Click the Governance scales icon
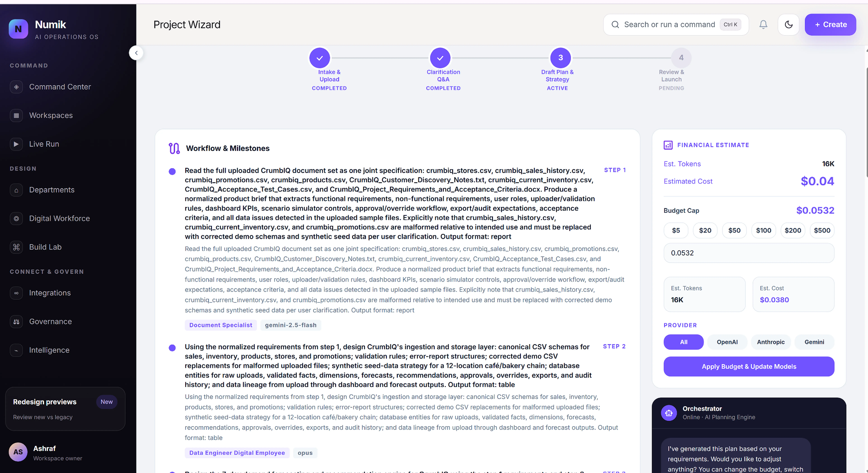Image resolution: width=868 pixels, height=473 pixels. 16,322
